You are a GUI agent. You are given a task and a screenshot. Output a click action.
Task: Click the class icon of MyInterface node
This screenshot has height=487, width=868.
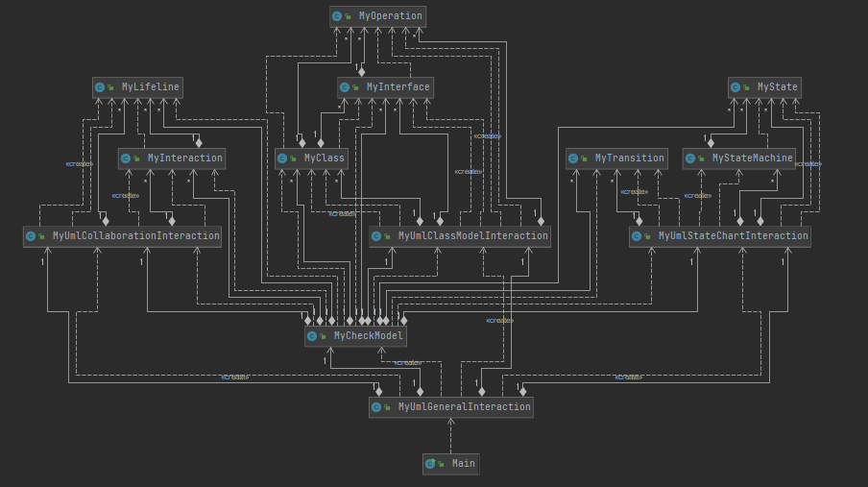(x=345, y=87)
